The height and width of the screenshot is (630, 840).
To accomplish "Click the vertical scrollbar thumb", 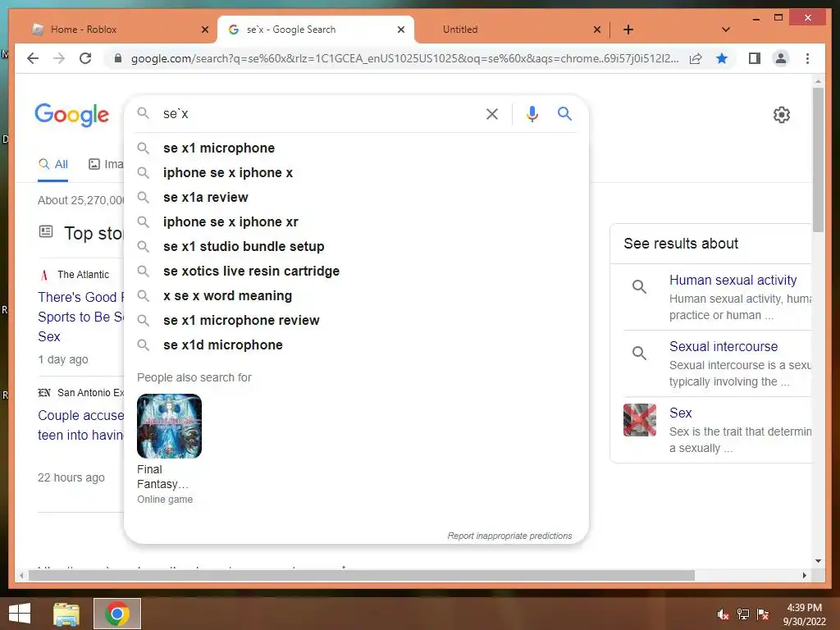I will pos(818,159).
